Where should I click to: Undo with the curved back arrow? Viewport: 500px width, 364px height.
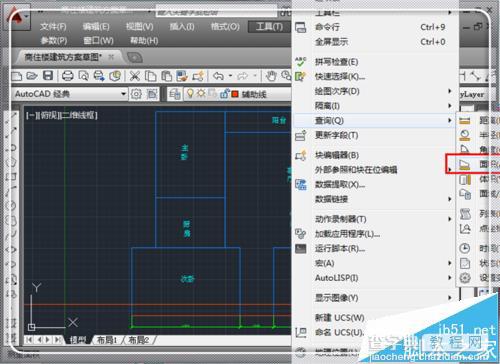pos(218,76)
